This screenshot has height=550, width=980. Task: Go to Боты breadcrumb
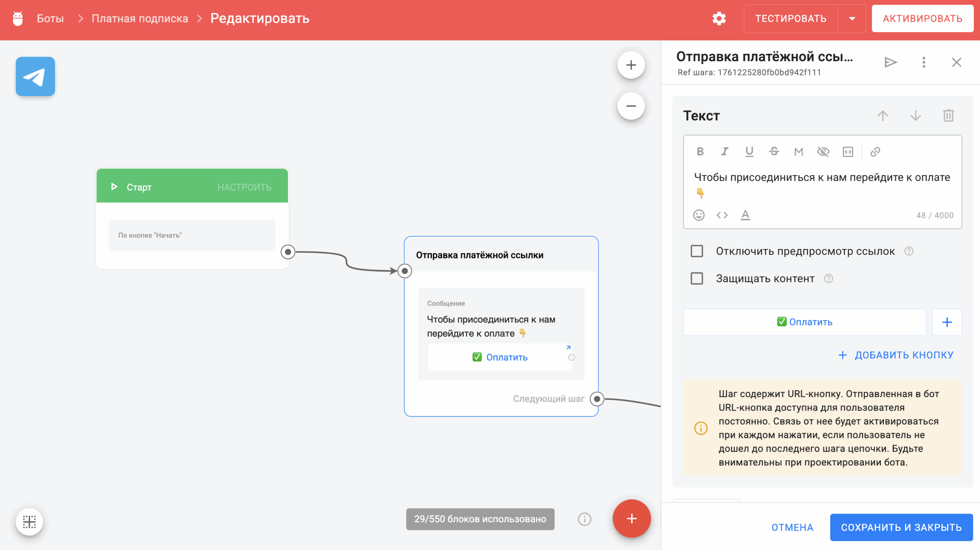click(x=50, y=18)
